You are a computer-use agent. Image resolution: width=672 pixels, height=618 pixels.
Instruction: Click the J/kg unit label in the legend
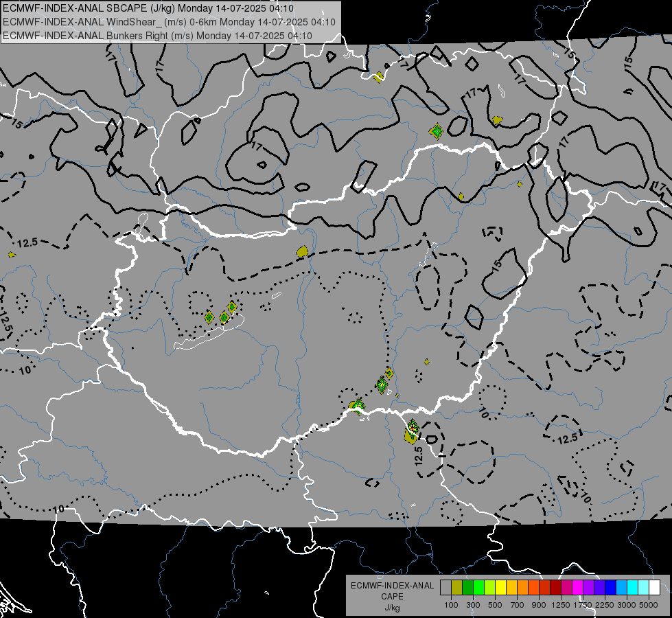pos(392,608)
